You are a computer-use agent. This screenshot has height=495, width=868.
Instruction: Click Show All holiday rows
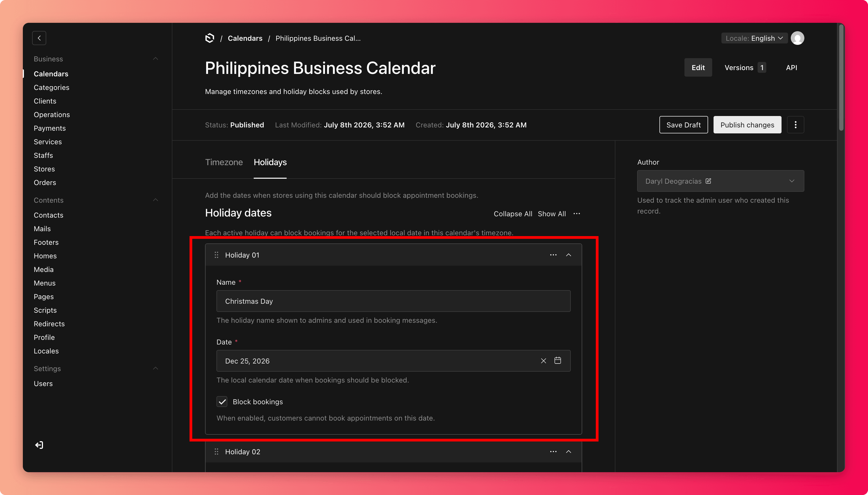551,214
